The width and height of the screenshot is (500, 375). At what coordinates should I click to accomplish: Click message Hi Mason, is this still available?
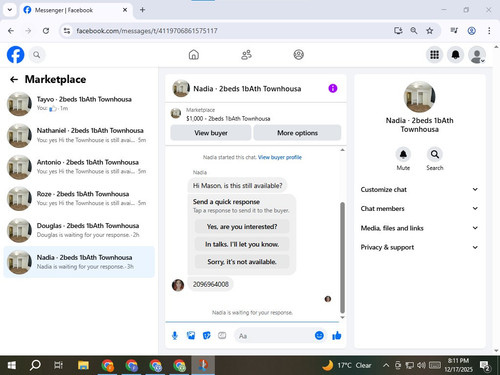click(237, 186)
